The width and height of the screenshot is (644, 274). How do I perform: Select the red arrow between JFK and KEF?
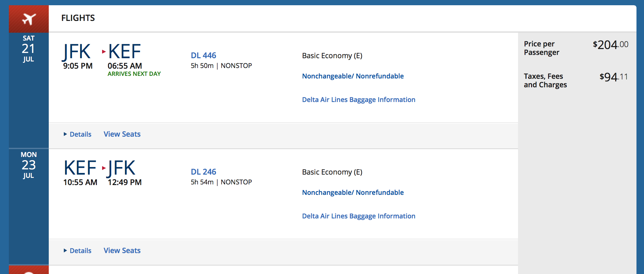(104, 51)
